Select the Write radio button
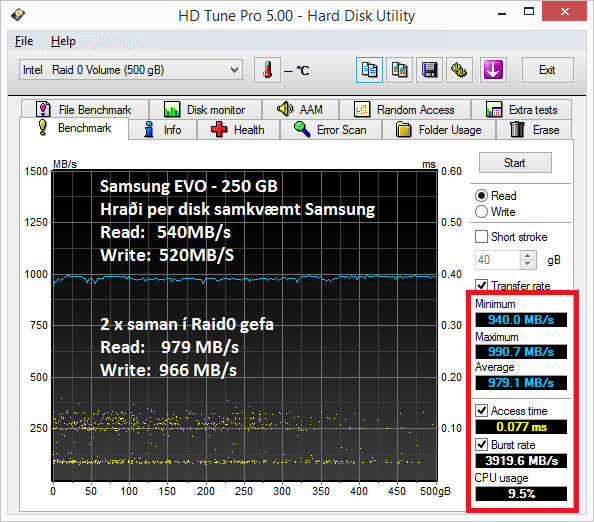The image size is (594, 522). (x=481, y=211)
